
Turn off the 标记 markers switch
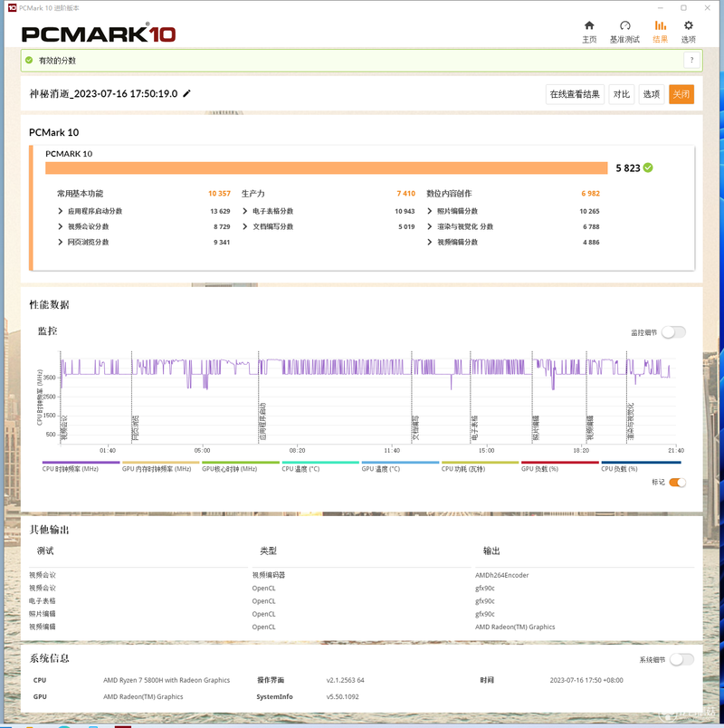click(x=678, y=483)
